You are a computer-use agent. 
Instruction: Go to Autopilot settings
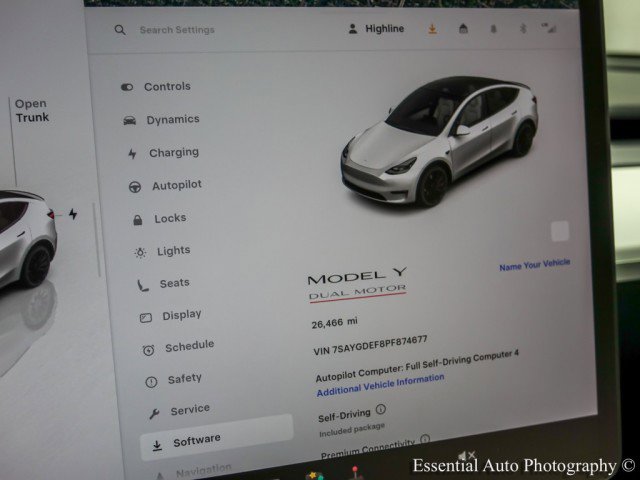(x=165, y=185)
